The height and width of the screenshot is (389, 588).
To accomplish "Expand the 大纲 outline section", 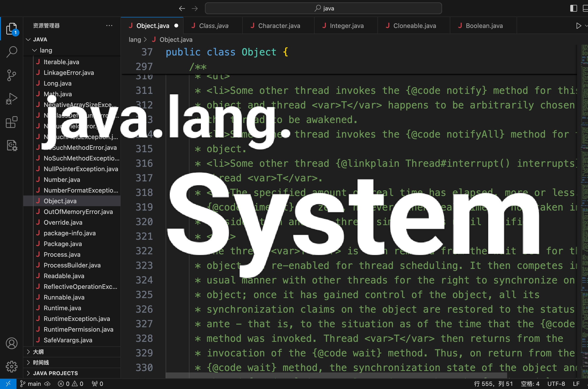I will [72, 352].
